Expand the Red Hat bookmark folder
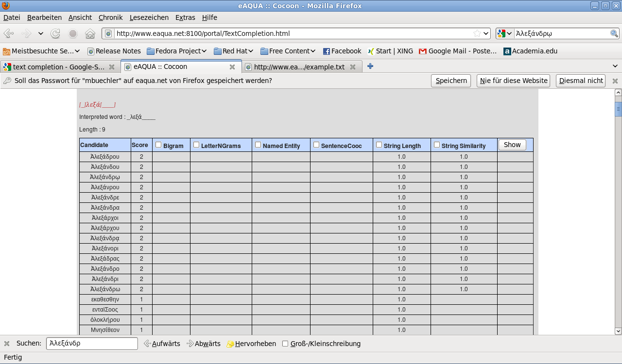 pos(234,51)
